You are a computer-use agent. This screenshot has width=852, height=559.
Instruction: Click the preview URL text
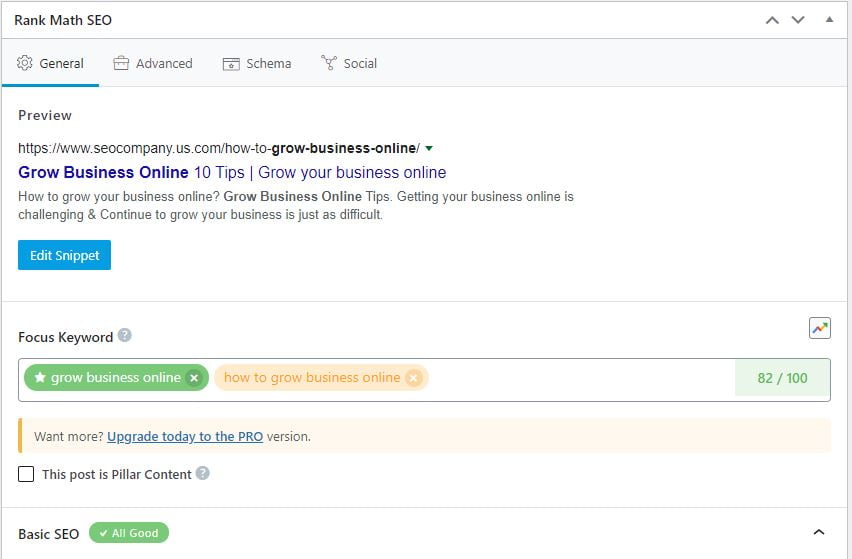218,148
